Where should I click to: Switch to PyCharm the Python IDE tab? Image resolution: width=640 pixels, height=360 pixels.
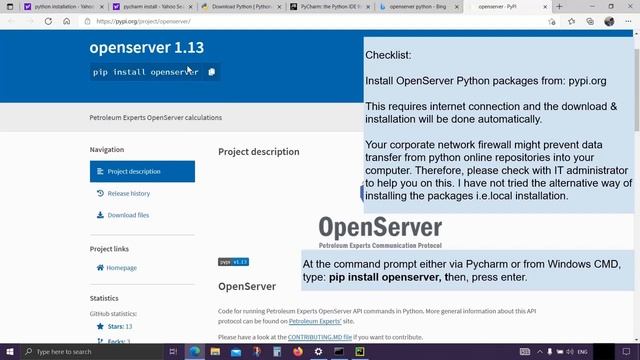[331, 7]
